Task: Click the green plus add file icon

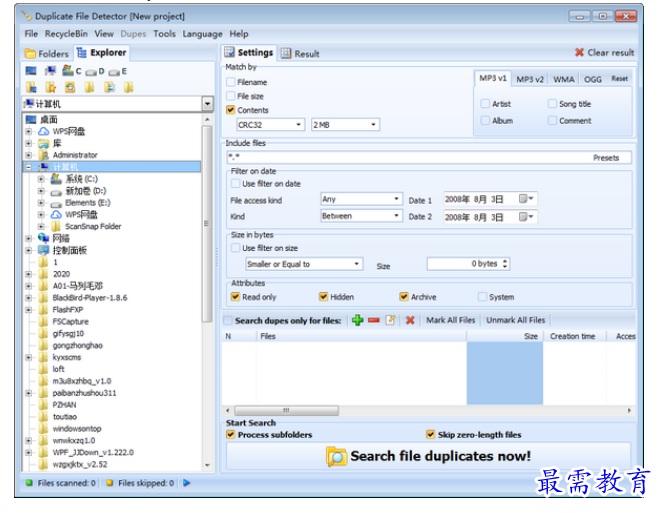Action: coord(358,320)
